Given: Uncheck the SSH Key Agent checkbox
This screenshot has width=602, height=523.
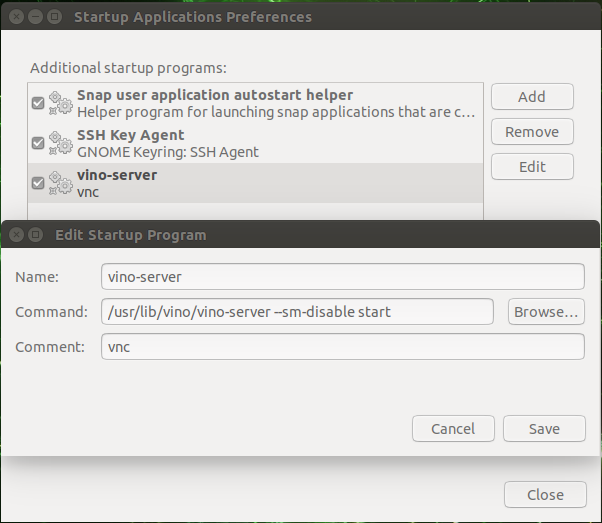Looking at the screenshot, I should [x=38, y=143].
